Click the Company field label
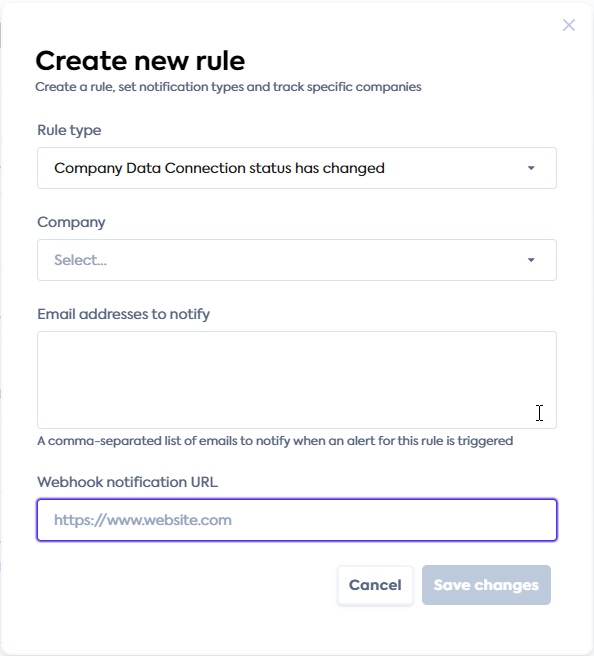This screenshot has width=594, height=656. point(71,222)
